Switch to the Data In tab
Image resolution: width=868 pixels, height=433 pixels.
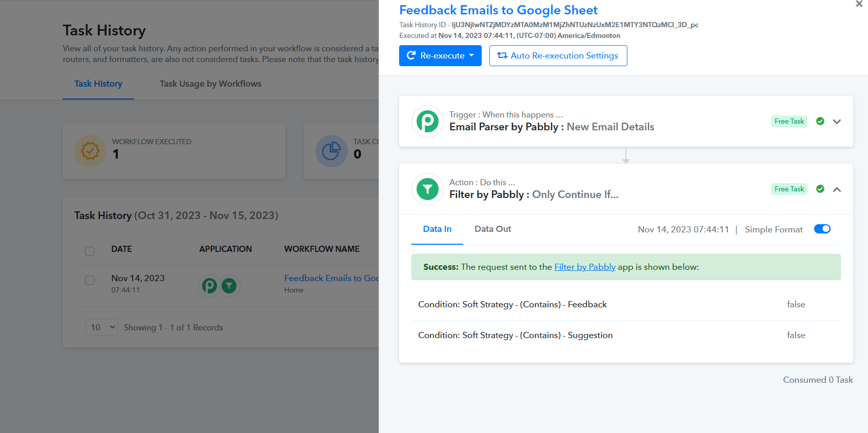[437, 229]
